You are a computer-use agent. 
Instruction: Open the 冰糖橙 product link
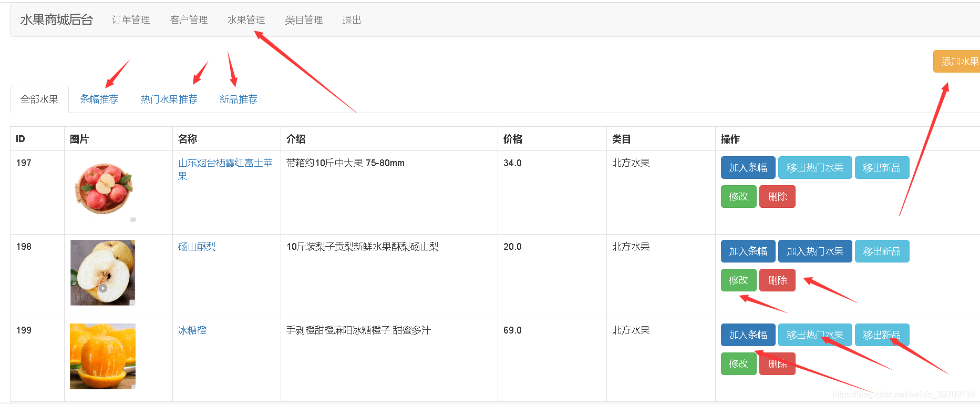192,330
